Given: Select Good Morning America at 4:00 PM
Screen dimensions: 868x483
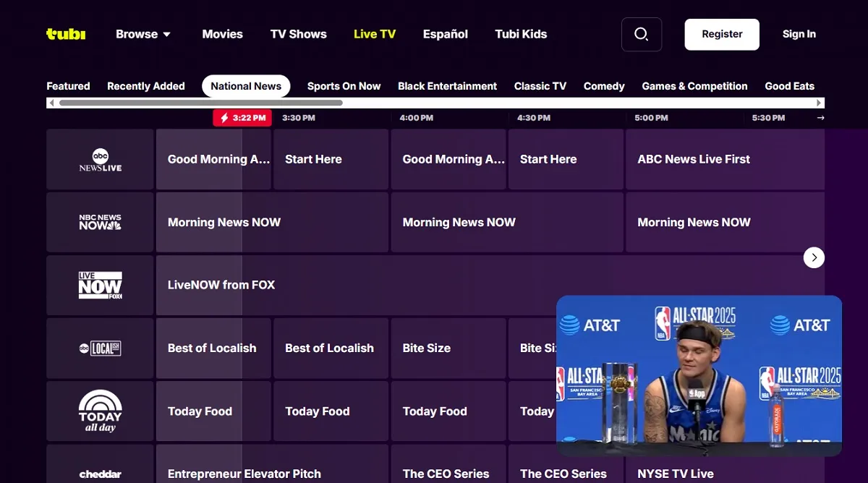Looking at the screenshot, I should click(448, 159).
